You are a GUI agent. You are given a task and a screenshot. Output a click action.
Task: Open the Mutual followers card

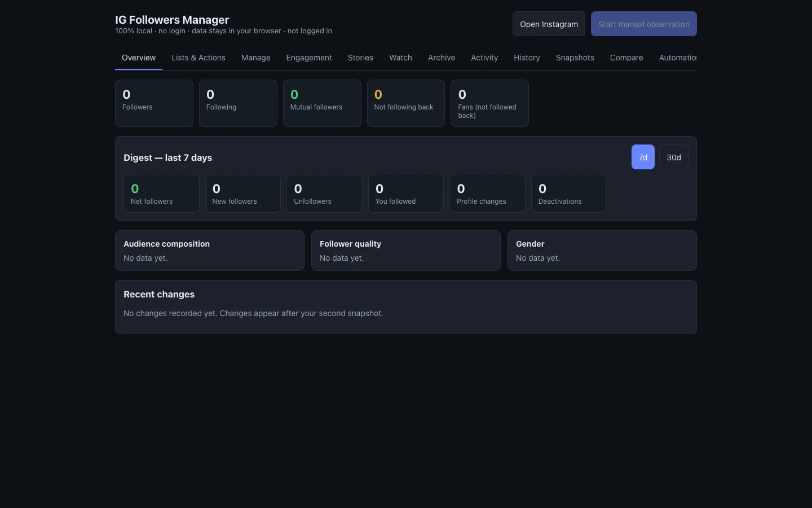(322, 103)
